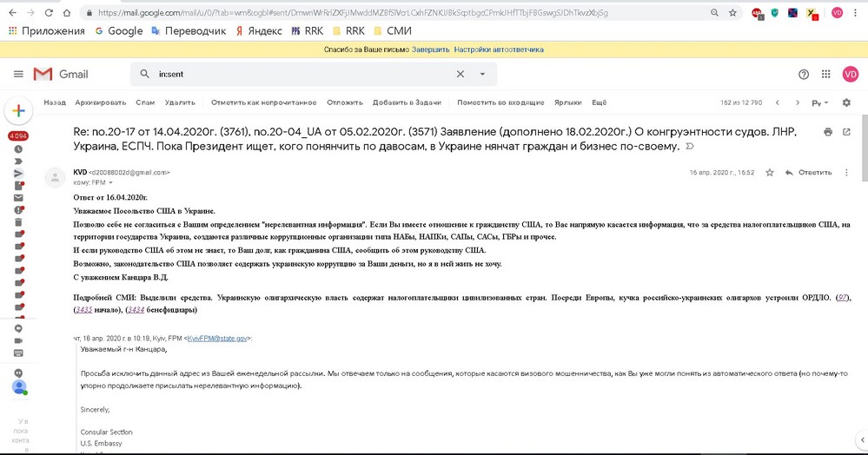Viewport: 868px width, 455px height.
Task: Click Отложить in the toolbar
Action: 344,102
